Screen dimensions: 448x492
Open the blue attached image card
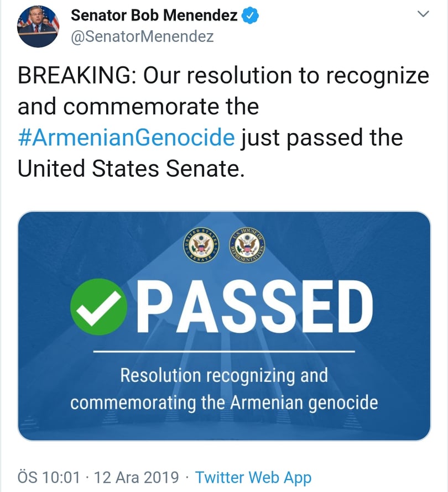tap(224, 326)
